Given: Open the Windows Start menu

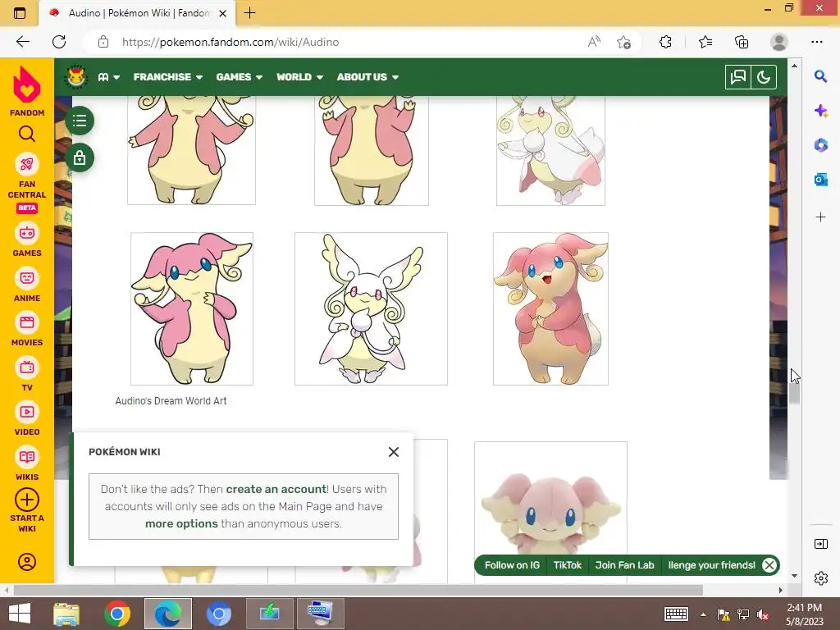Looking at the screenshot, I should pos(20,614).
